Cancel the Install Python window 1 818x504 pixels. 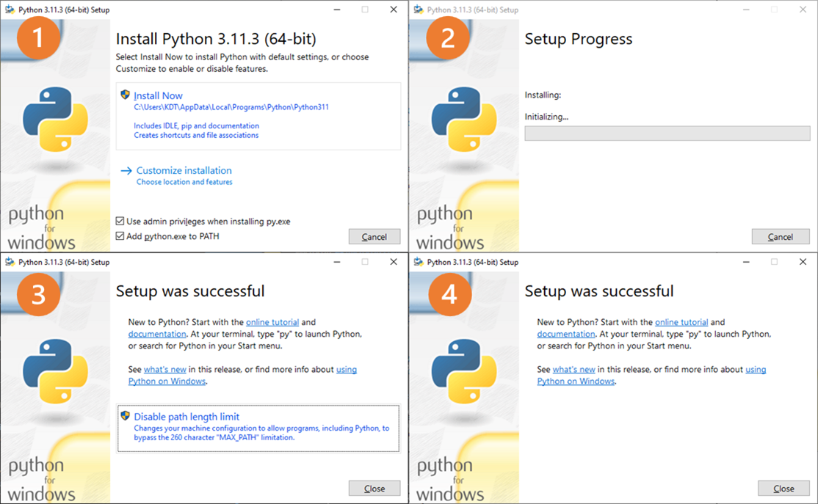coord(374,237)
